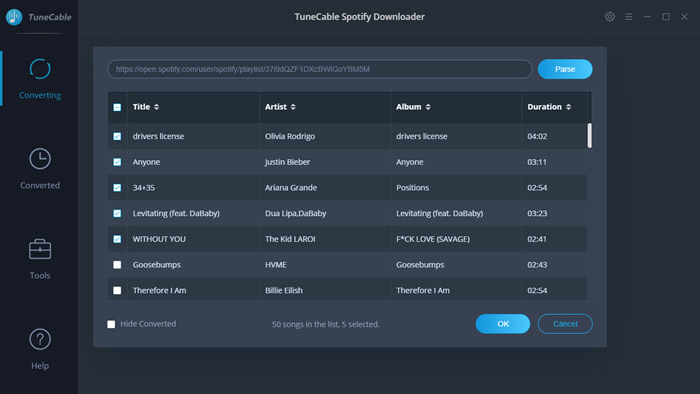Viewport: 700px width, 394px height.
Task: Close the TuneCable window
Action: click(684, 17)
